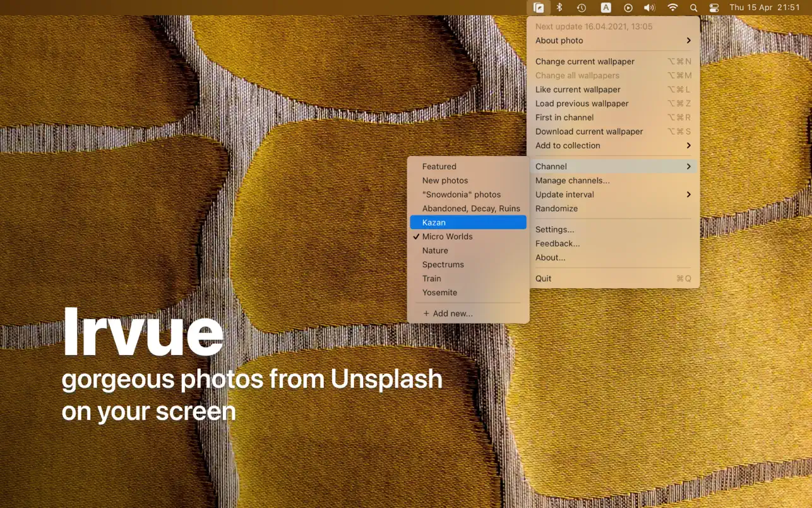This screenshot has width=812, height=508.
Task: Select Download current wallpaper
Action: coord(589,131)
